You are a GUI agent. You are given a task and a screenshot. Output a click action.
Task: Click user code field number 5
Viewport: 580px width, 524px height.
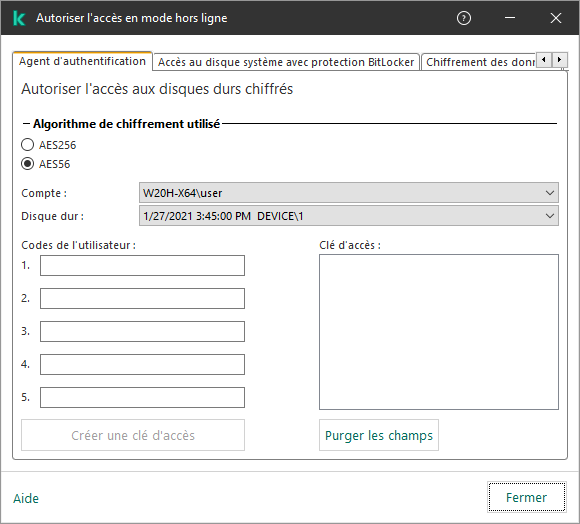coord(142,398)
